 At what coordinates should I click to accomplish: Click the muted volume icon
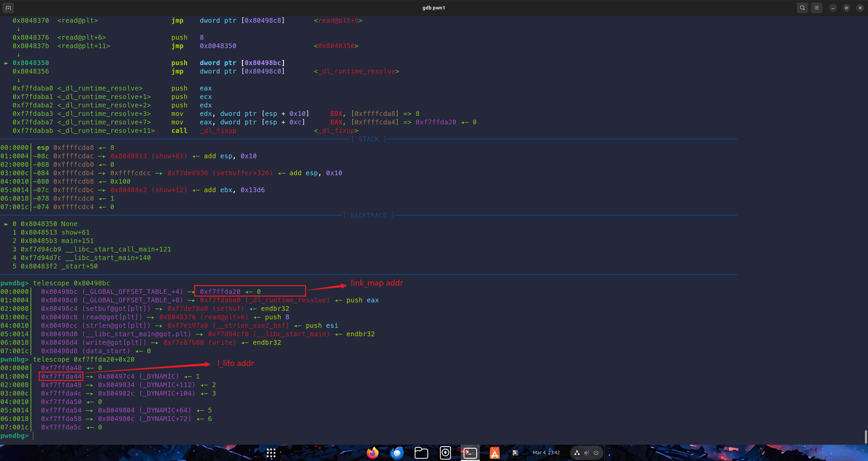pyautogui.click(x=586, y=453)
